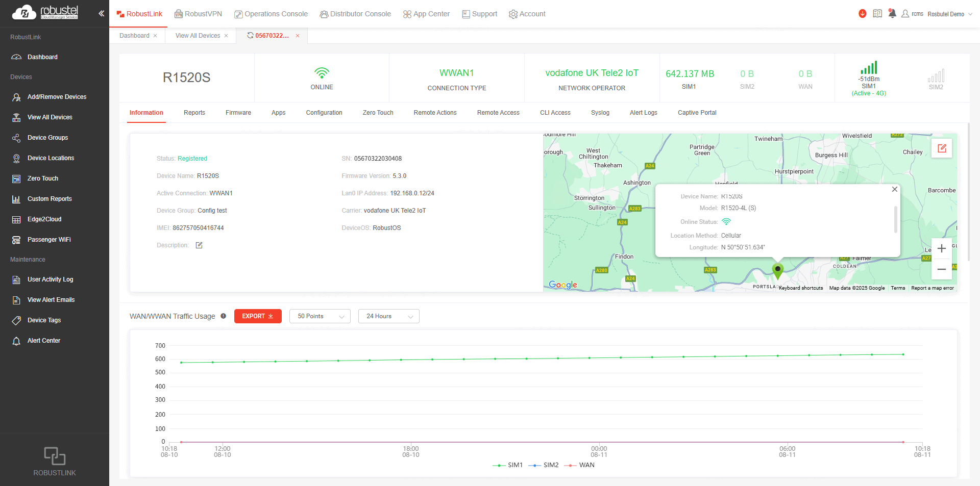This screenshot has width=980, height=486.
Task: Click the red download icon in header
Action: coord(862,14)
